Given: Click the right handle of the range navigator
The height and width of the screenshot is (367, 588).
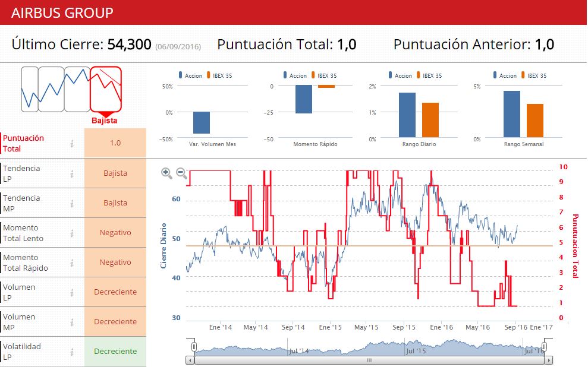Looking at the screenshot, I should [x=544, y=346].
